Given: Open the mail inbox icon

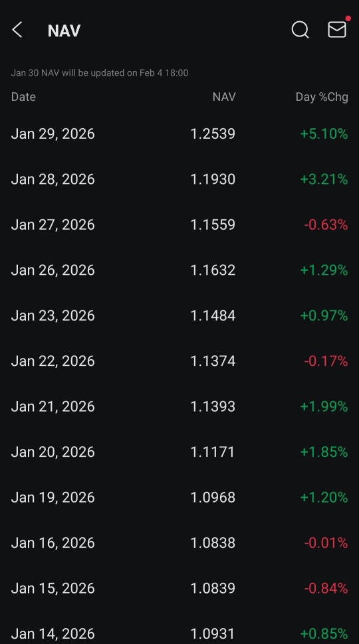Looking at the screenshot, I should click(x=337, y=30).
